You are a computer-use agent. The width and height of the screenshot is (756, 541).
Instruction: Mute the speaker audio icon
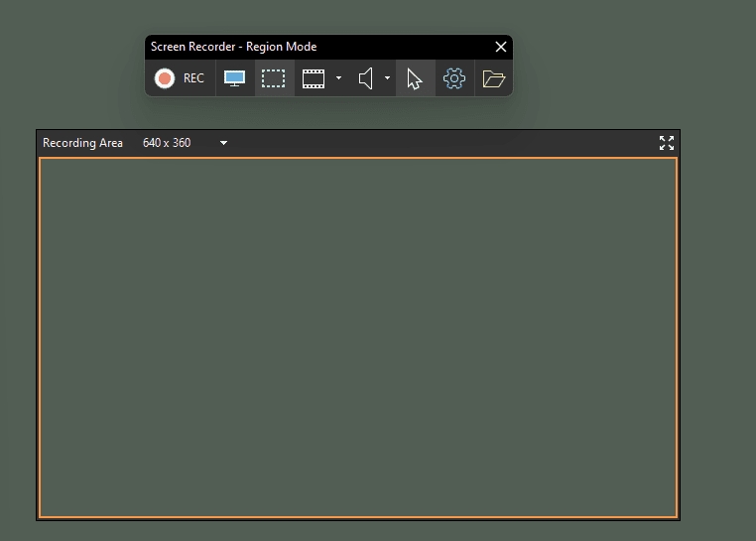(366, 78)
